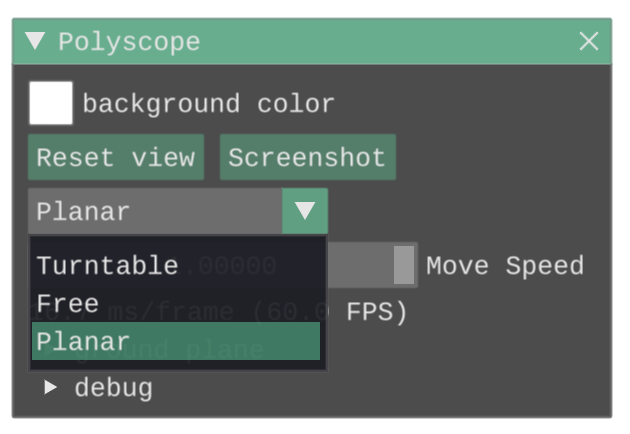The image size is (630, 434).
Task: Pick the highlighted Planar list entry
Action: coord(175,341)
